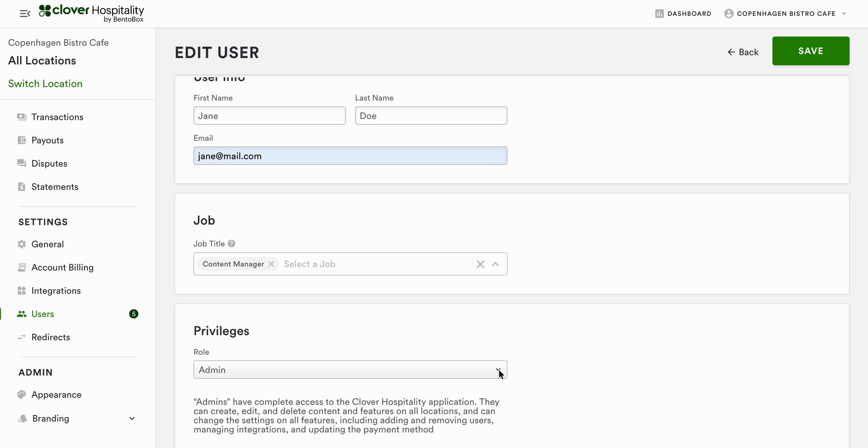Click the Switch Location link
Image resolution: width=868 pixels, height=448 pixels.
(45, 84)
